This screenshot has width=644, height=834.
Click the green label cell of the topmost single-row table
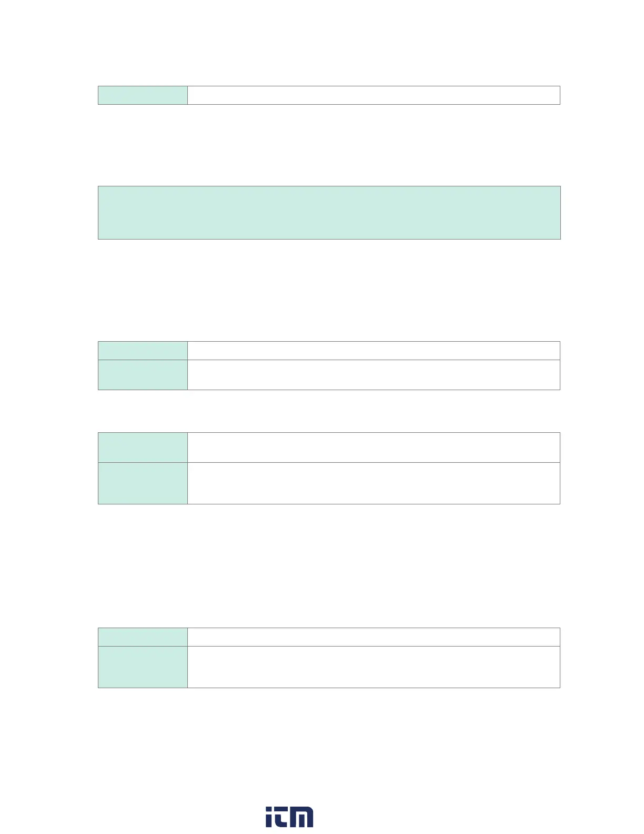click(143, 95)
